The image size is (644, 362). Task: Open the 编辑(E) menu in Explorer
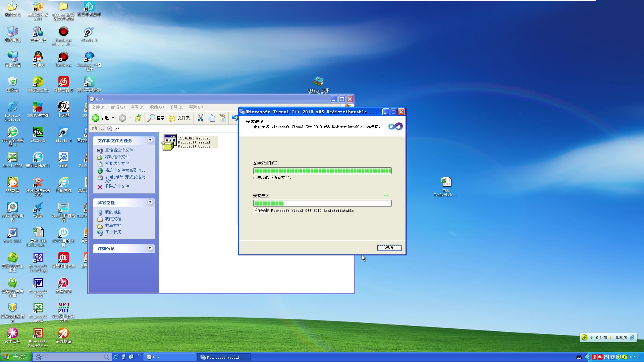[x=118, y=107]
